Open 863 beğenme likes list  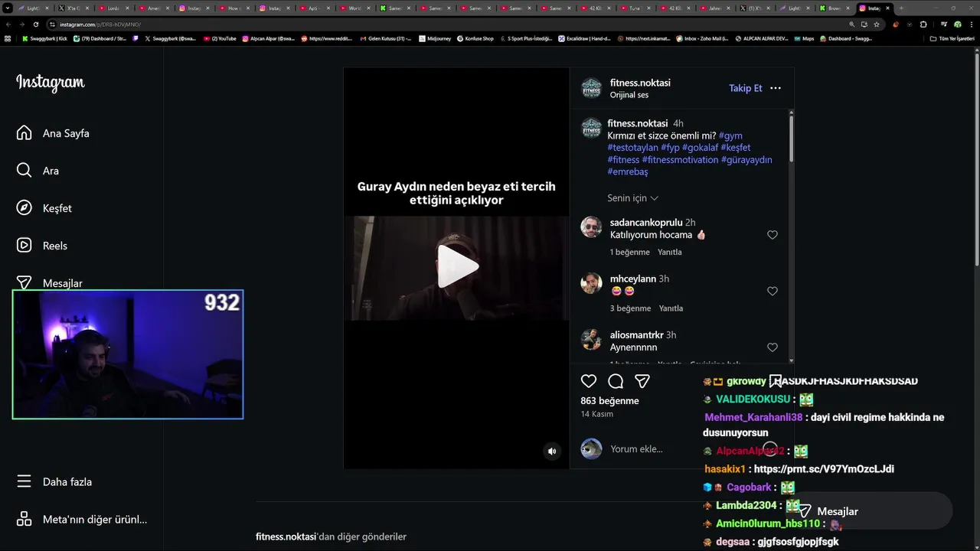click(x=609, y=401)
